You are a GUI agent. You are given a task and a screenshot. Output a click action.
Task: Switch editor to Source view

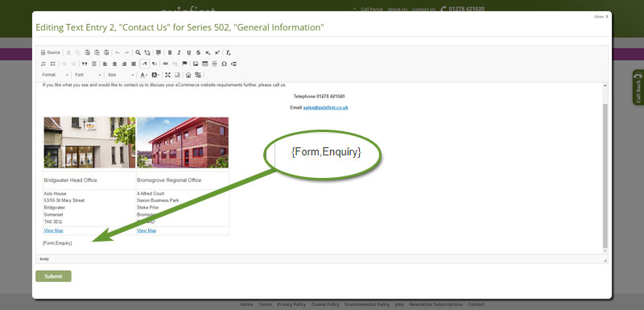51,52
